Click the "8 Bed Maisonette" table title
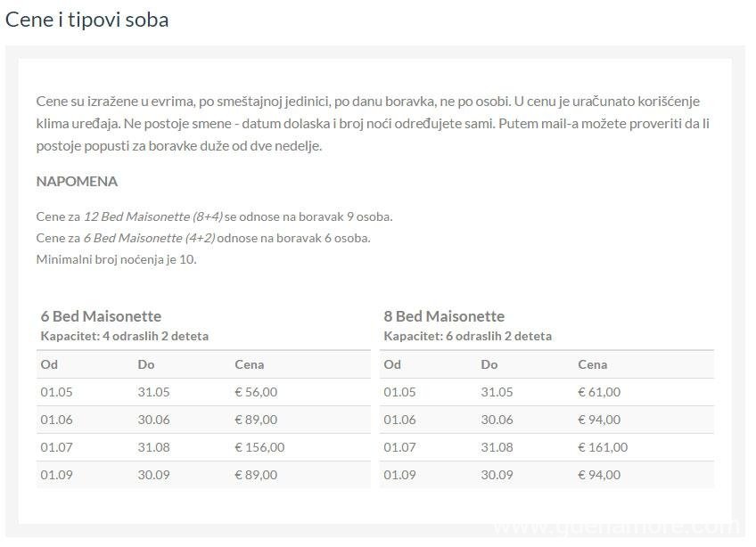This screenshot has height=547, width=756. click(444, 316)
